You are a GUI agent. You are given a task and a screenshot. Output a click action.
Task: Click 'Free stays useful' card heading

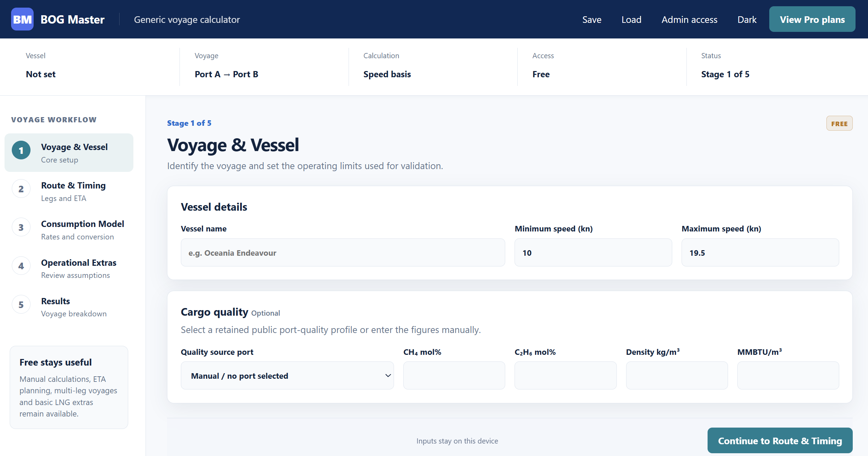click(55, 362)
